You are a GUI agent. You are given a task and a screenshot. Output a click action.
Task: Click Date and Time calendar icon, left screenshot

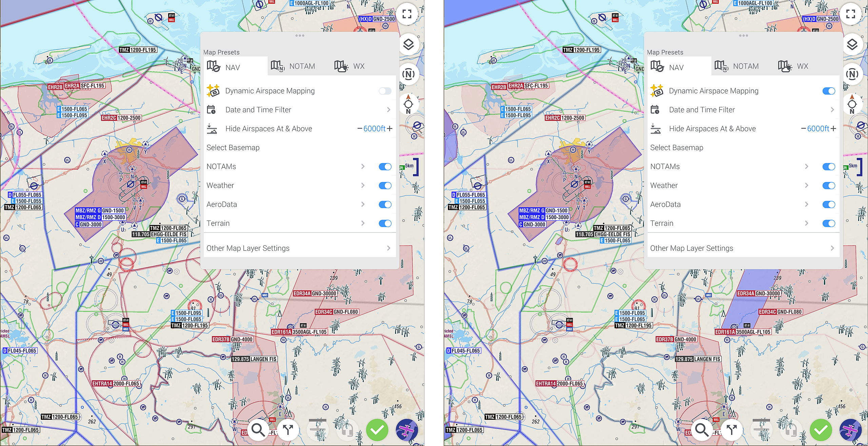[211, 110]
